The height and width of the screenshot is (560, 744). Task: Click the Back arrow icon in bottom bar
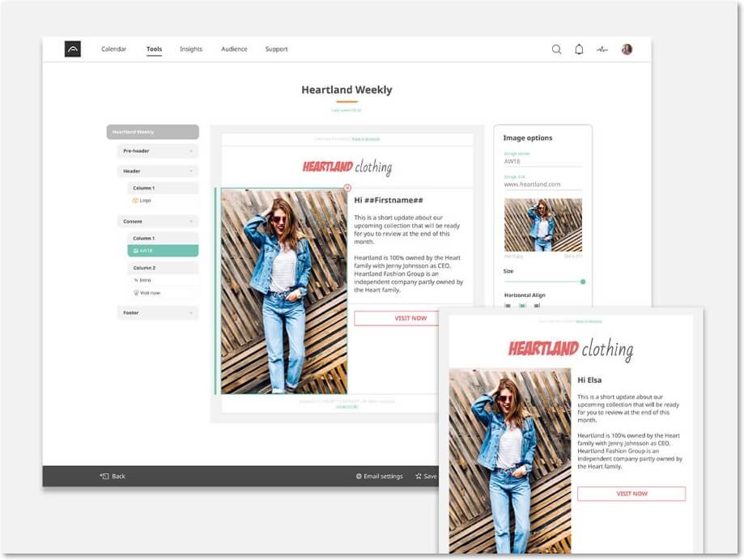point(104,476)
